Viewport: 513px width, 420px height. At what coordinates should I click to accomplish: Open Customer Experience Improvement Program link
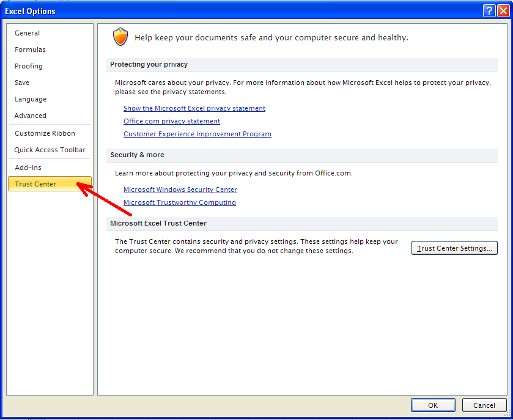pos(197,134)
